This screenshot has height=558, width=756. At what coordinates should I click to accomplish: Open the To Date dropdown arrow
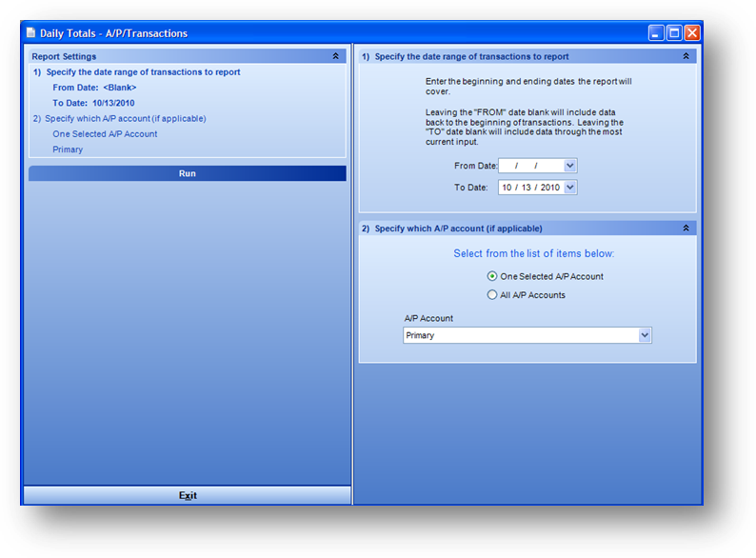click(x=570, y=188)
